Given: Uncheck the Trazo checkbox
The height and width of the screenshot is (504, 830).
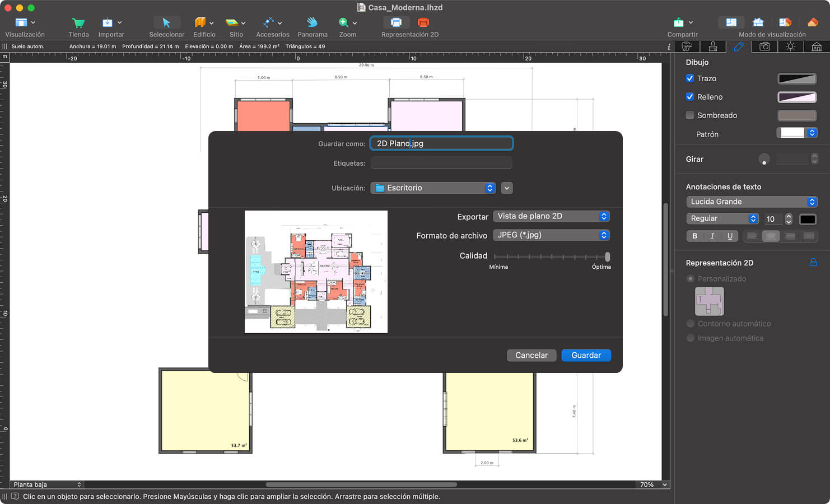Looking at the screenshot, I should tap(690, 78).
